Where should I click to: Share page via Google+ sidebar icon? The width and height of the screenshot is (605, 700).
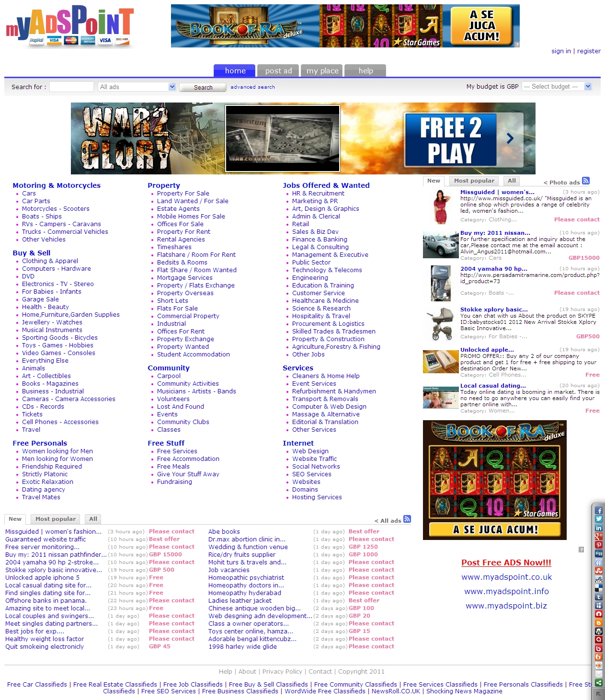[x=599, y=536]
